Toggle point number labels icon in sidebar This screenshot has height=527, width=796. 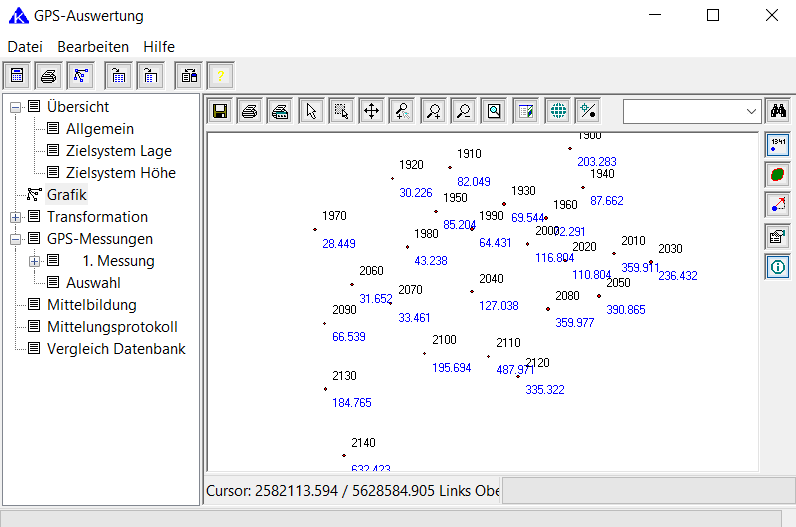777,144
